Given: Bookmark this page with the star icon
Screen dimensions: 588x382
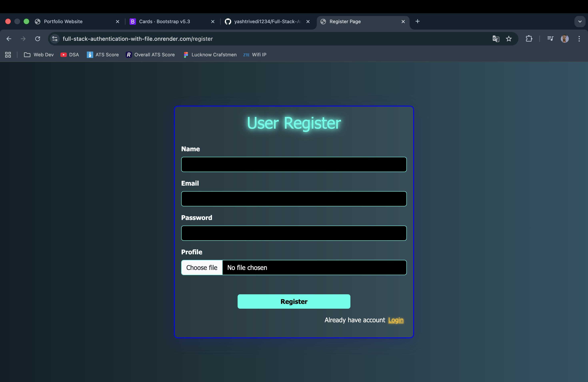Looking at the screenshot, I should coord(509,39).
